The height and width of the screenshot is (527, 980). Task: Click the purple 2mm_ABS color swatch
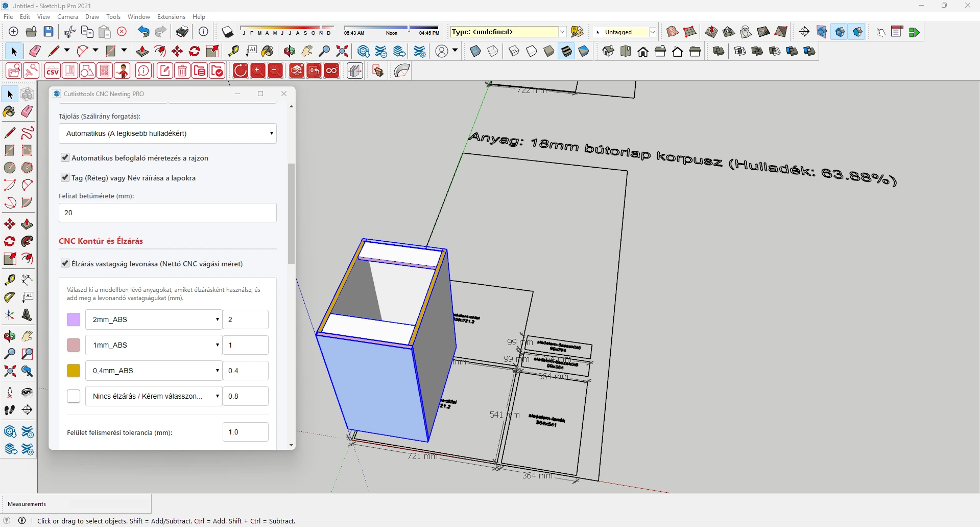[74, 319]
